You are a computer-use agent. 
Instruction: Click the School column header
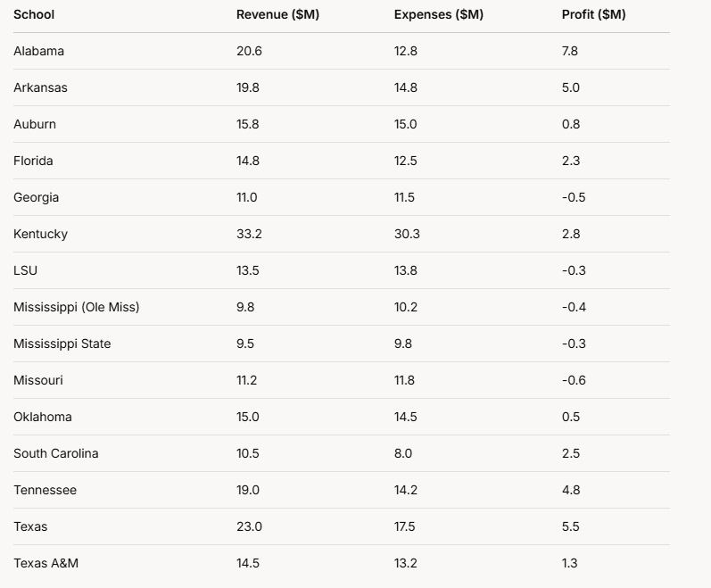point(34,14)
